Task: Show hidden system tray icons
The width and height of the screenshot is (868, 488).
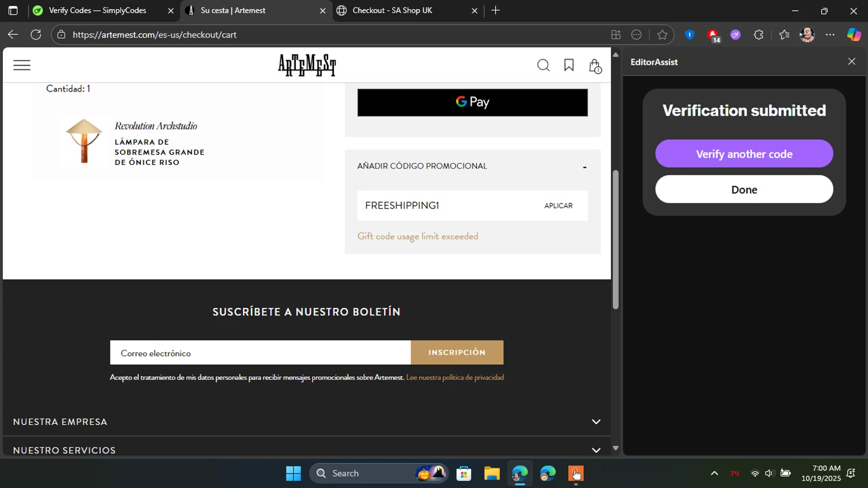Action: pyautogui.click(x=714, y=474)
